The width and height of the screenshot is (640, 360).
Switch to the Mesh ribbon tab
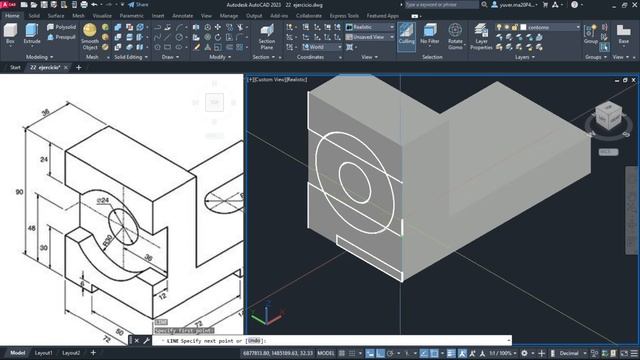[78, 16]
